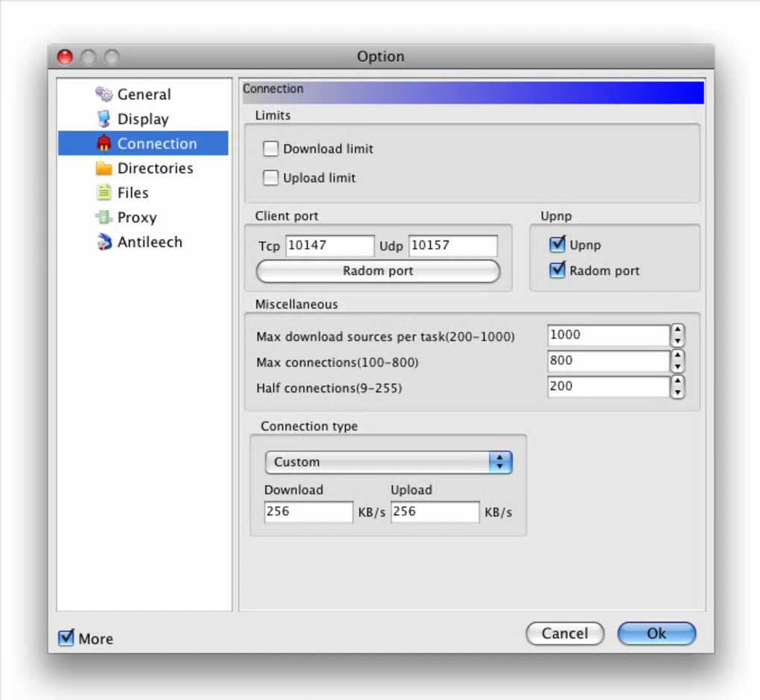Increase Max connections with up arrow

point(677,355)
